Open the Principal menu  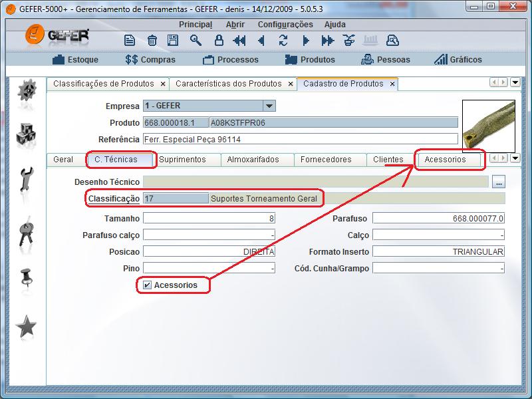click(196, 25)
